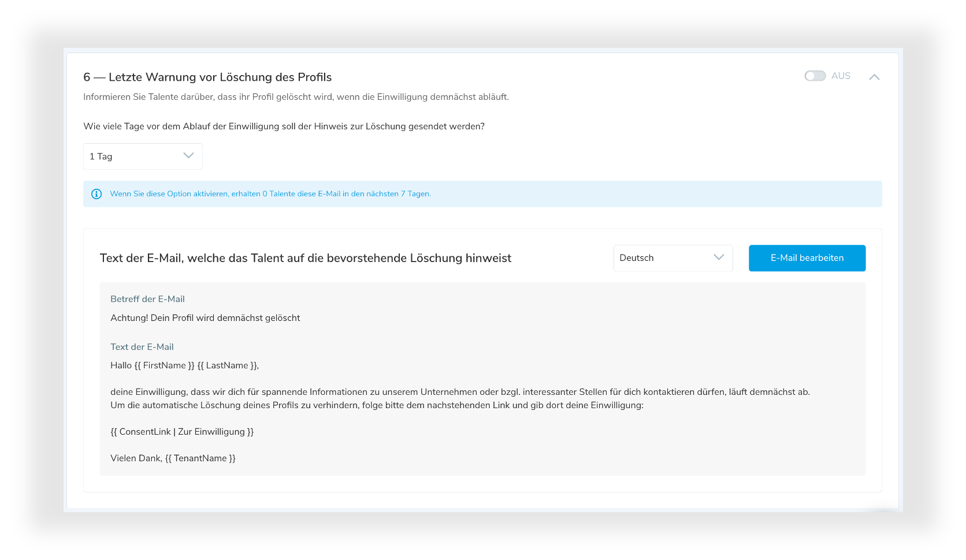Click the email body paragraph starting 'deine Einwilligung'
Screen dimensions: 966x560
(459, 392)
